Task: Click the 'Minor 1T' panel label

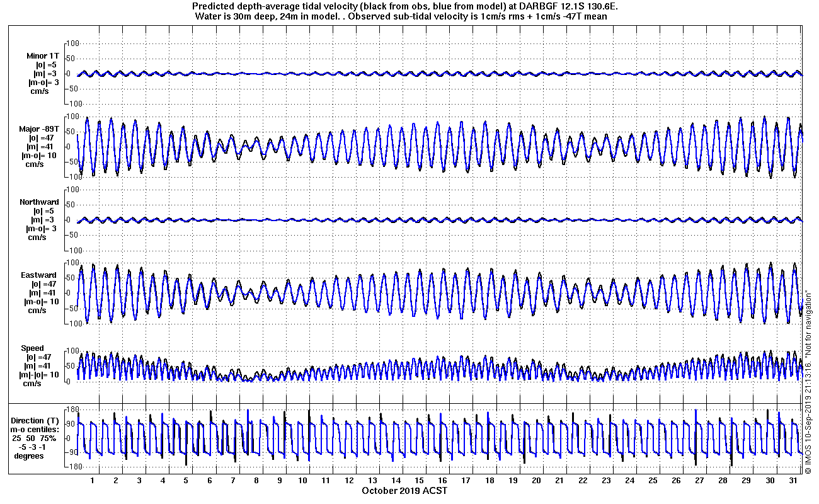Action: tap(43, 56)
